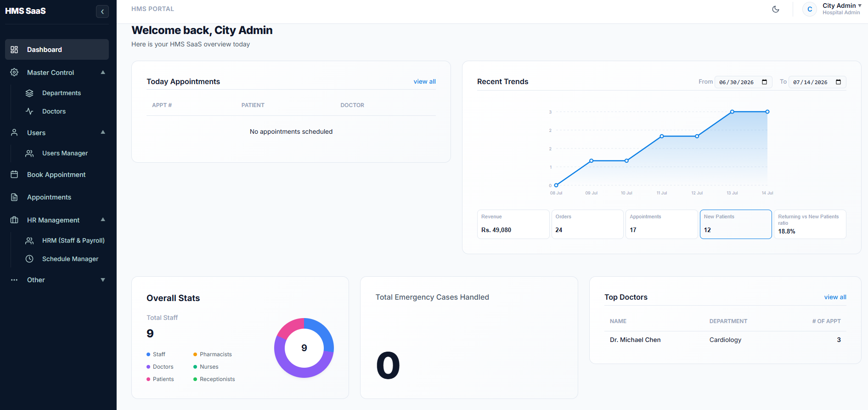
Task: Select the New Patients trend card
Action: tap(736, 224)
